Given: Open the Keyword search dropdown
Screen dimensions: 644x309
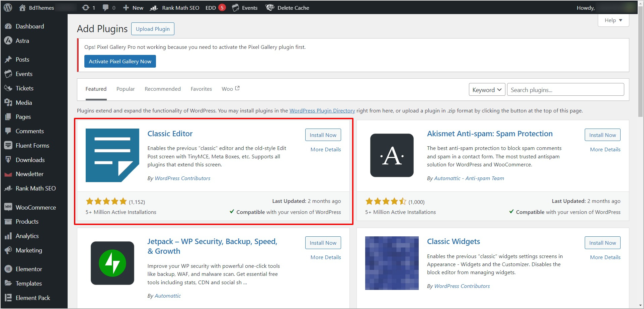Looking at the screenshot, I should click(x=486, y=89).
